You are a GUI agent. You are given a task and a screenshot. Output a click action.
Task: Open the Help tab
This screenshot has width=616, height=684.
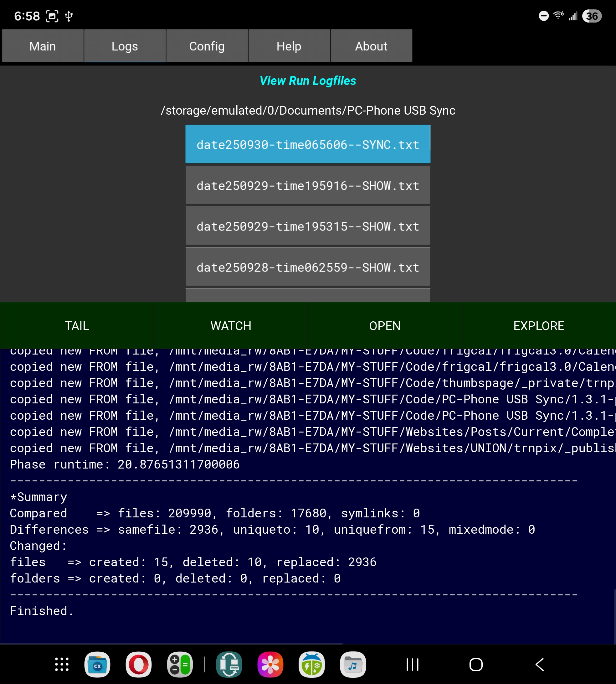point(289,46)
